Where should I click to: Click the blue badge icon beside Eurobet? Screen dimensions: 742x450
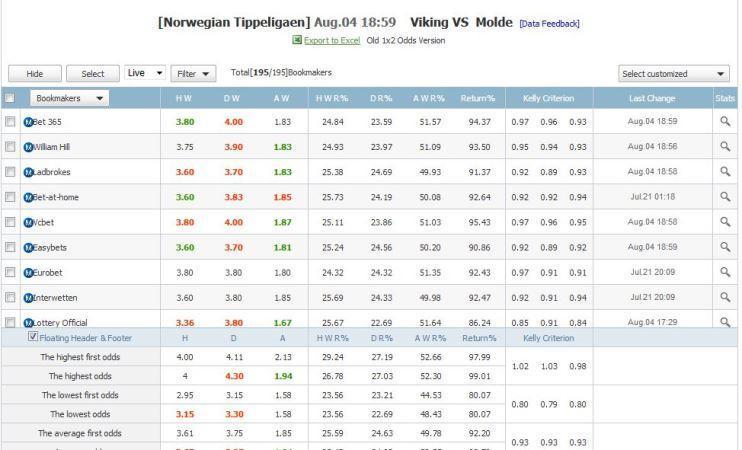(x=28, y=272)
